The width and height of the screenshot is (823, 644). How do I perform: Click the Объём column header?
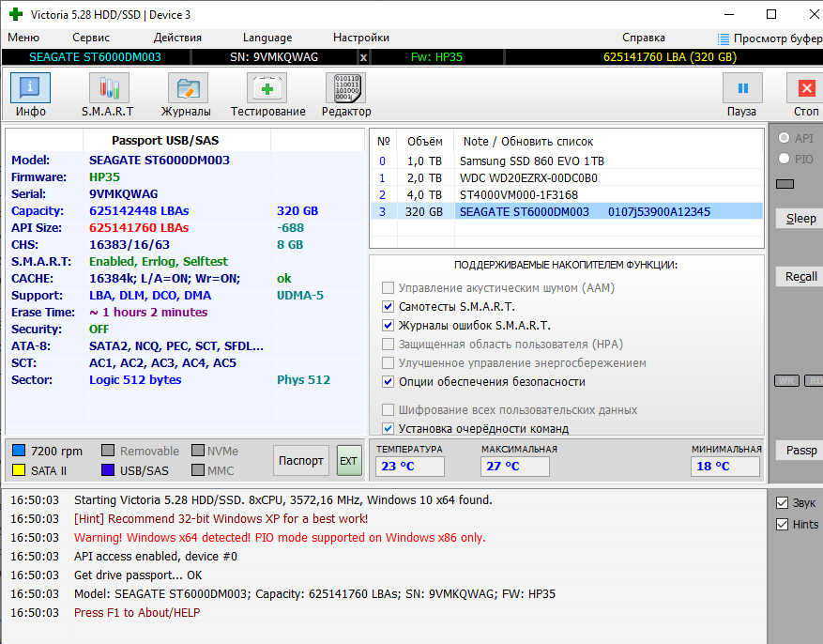(424, 142)
